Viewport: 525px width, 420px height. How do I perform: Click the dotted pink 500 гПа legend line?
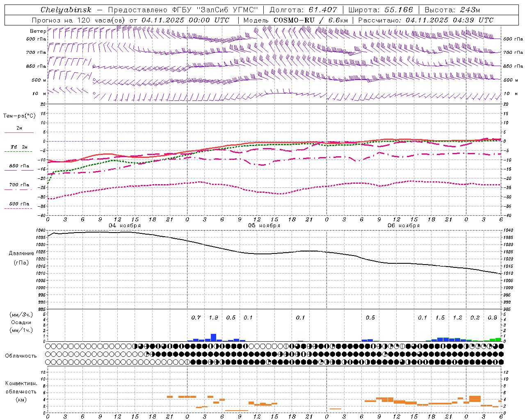pos(18,209)
